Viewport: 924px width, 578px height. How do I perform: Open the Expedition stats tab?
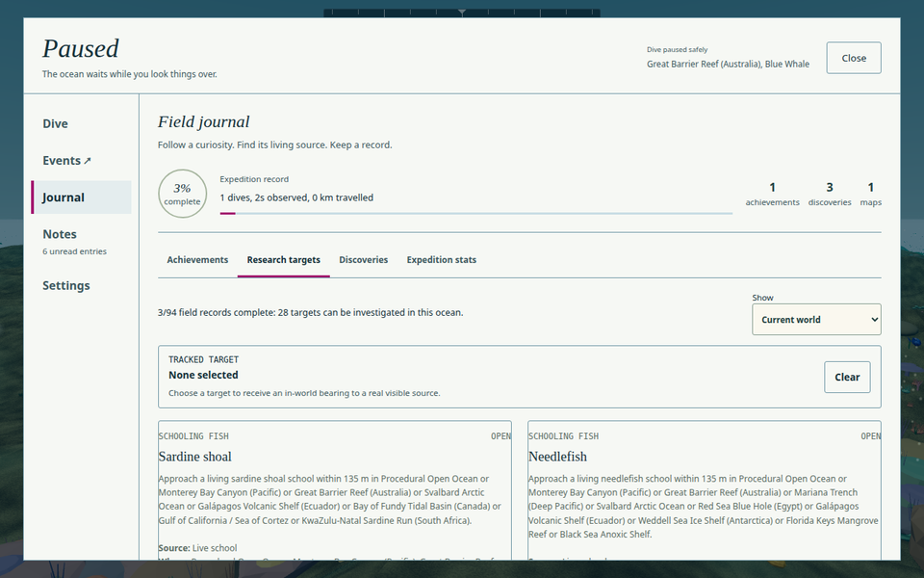442,259
